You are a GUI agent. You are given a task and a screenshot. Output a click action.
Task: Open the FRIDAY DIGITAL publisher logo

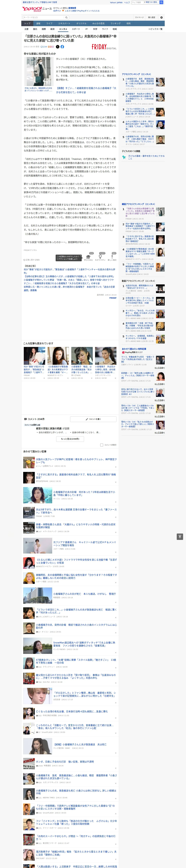[104, 47]
